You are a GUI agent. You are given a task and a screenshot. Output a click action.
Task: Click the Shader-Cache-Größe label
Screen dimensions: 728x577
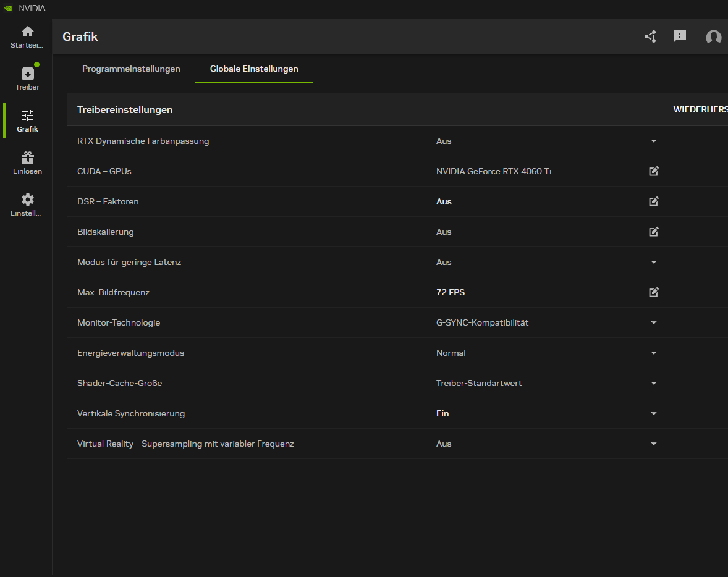coord(119,384)
